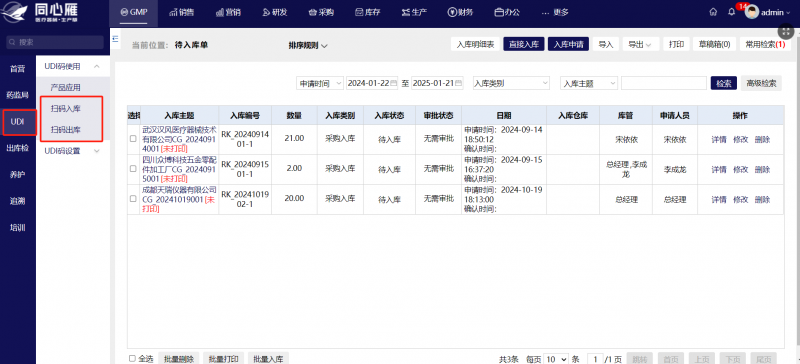Click the 批量入库 button
This screenshot has height=364, width=800.
(x=268, y=359)
